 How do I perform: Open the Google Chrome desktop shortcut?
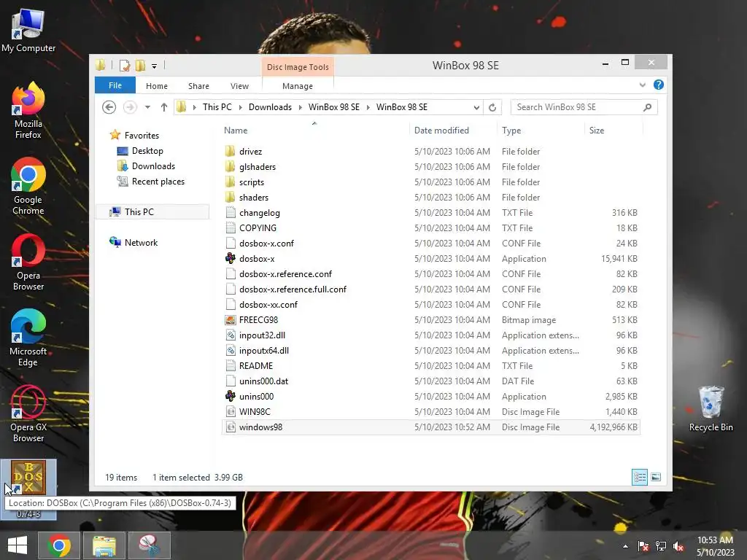28,186
